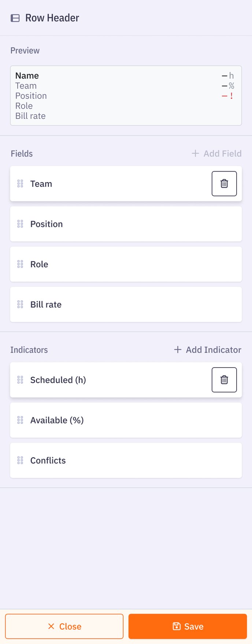Remove Scheduled (h) indicator via trash icon
This screenshot has height=644, width=252.
click(x=224, y=380)
